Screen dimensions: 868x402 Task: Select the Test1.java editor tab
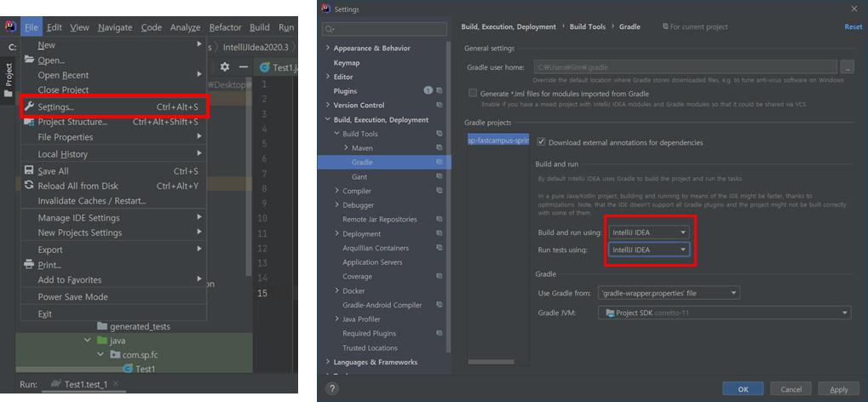coord(279,67)
